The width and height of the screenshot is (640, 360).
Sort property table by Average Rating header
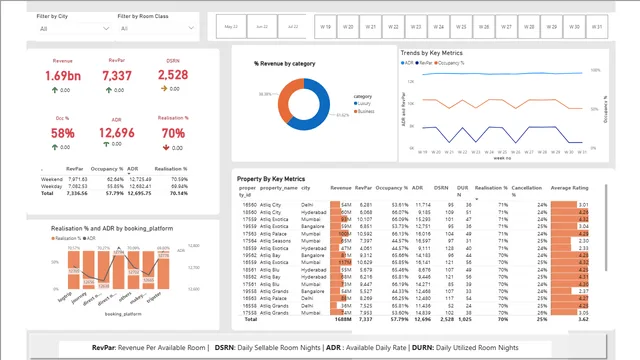coord(569,188)
